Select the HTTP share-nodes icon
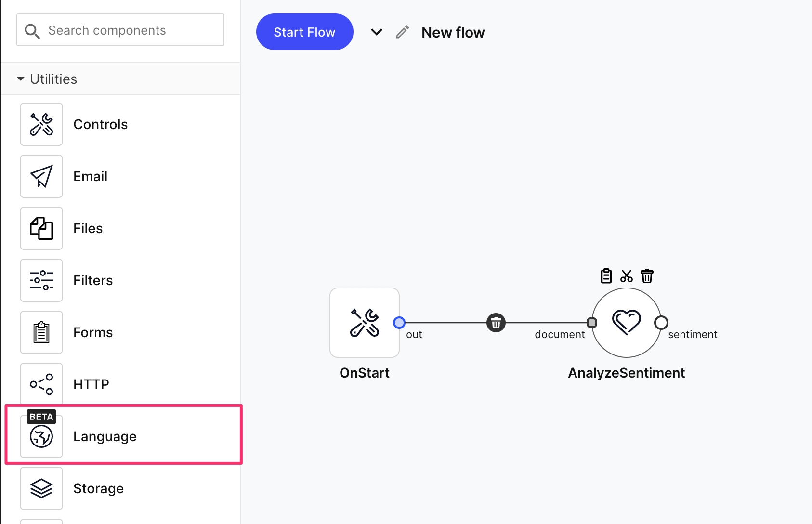The height and width of the screenshot is (524, 812). (41, 384)
